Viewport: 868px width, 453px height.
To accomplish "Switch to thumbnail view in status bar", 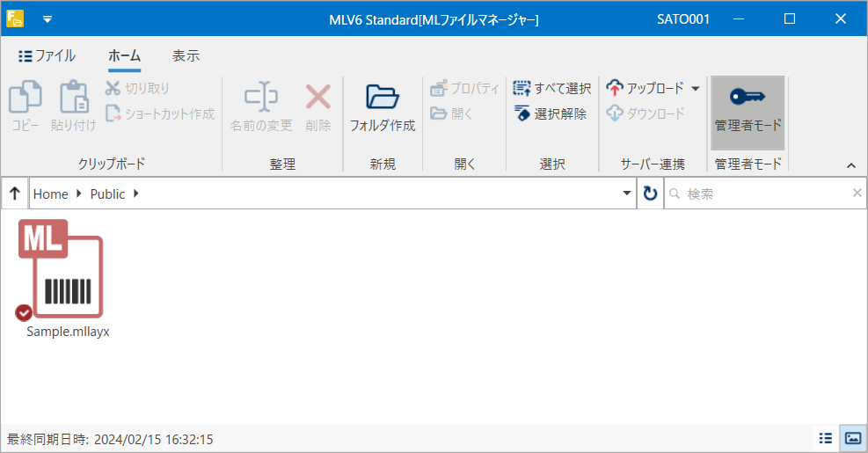I will (852, 439).
